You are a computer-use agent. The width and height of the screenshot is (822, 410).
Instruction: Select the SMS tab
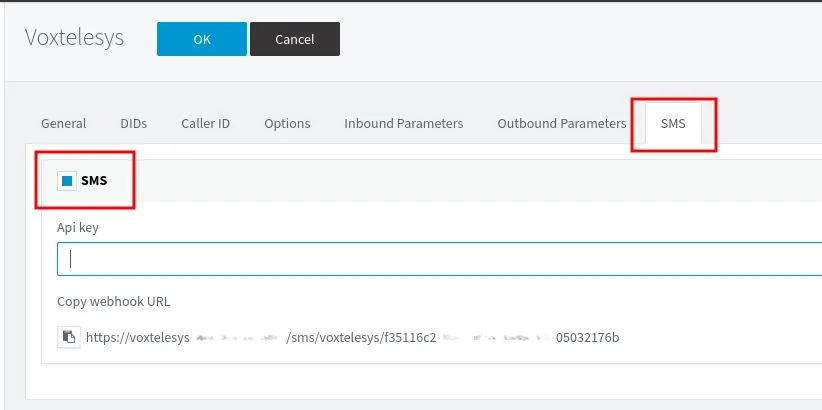(x=673, y=124)
